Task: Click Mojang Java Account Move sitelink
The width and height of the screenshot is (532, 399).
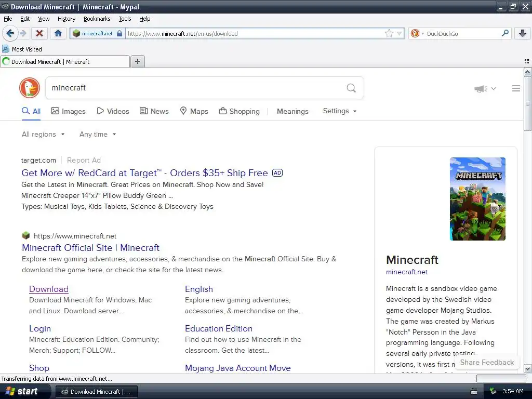Action: coord(237,368)
